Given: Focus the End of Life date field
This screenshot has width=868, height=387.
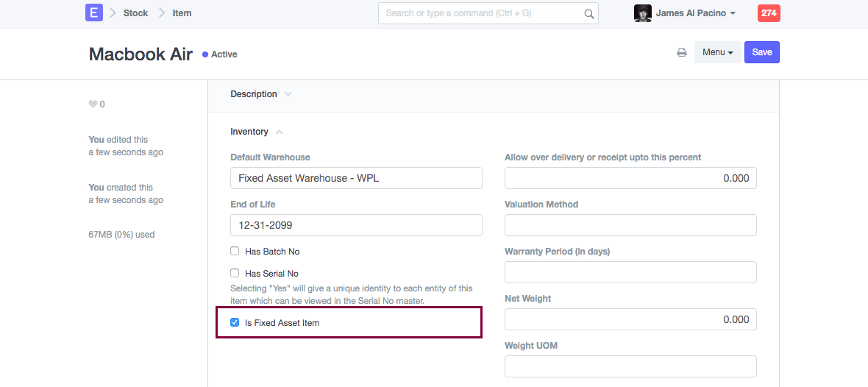Looking at the screenshot, I should tap(356, 225).
